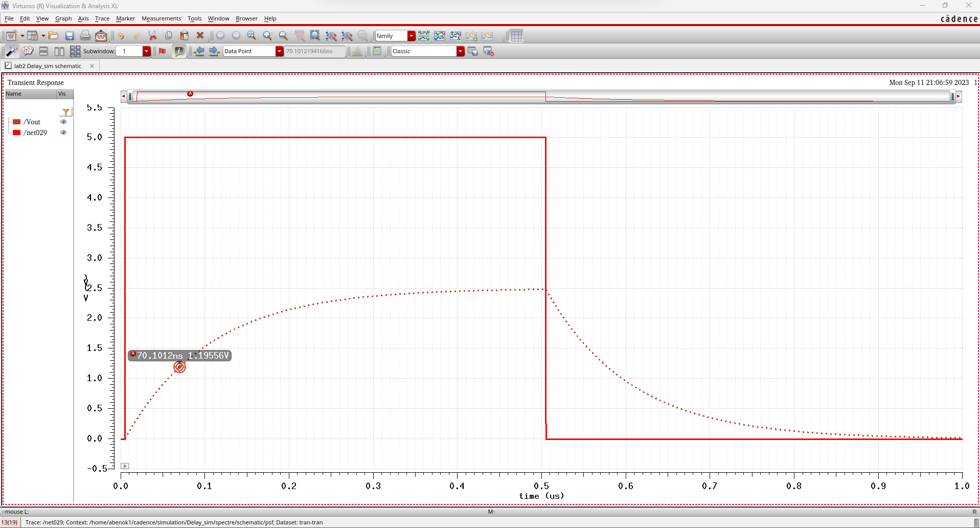The height and width of the screenshot is (528, 980).
Task: Open an existing graph file
Action: pos(54,36)
